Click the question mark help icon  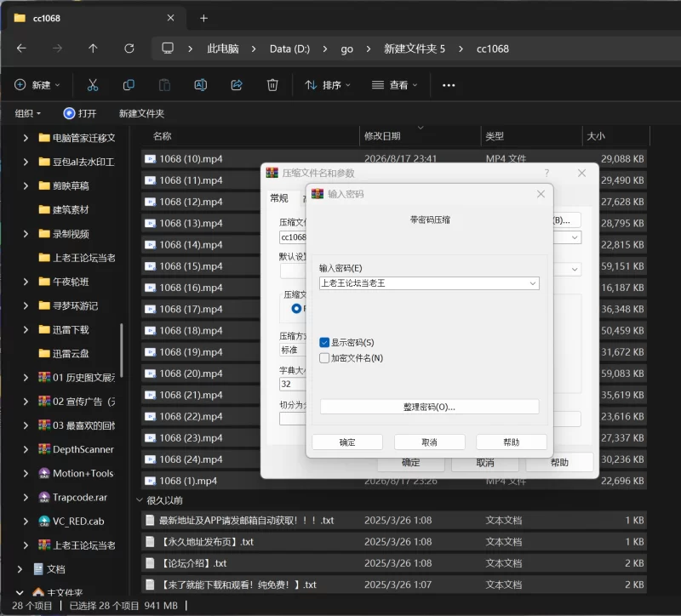[x=547, y=173]
